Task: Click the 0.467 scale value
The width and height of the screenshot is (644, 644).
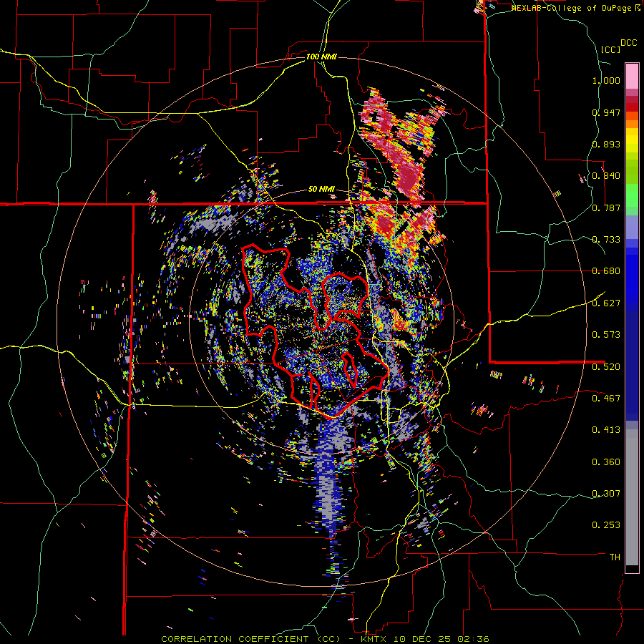Action: (x=606, y=398)
